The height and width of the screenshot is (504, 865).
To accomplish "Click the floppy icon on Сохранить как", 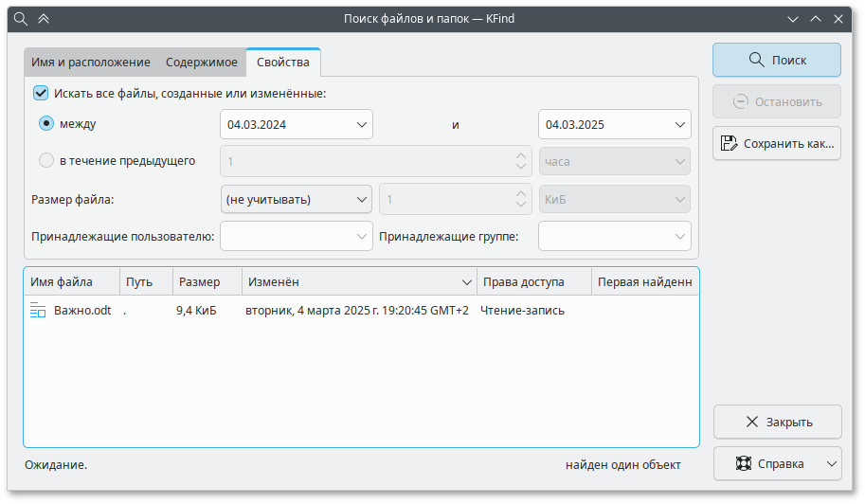I will (x=729, y=144).
